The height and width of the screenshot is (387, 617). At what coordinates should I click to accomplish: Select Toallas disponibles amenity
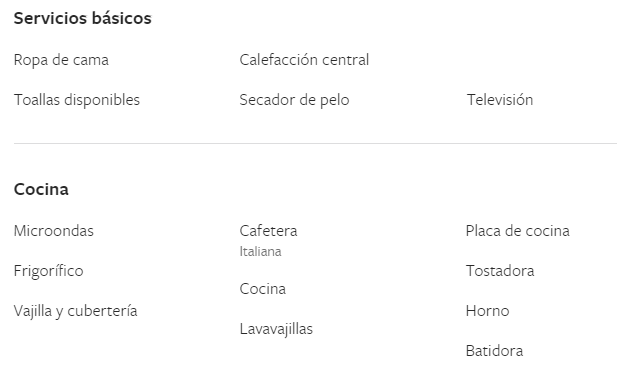coord(77,100)
